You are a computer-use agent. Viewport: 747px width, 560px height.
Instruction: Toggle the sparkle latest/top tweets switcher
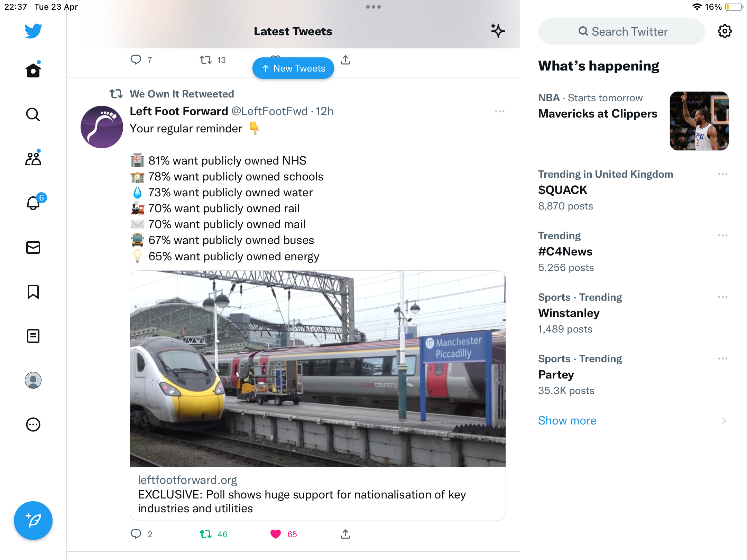coord(498,31)
